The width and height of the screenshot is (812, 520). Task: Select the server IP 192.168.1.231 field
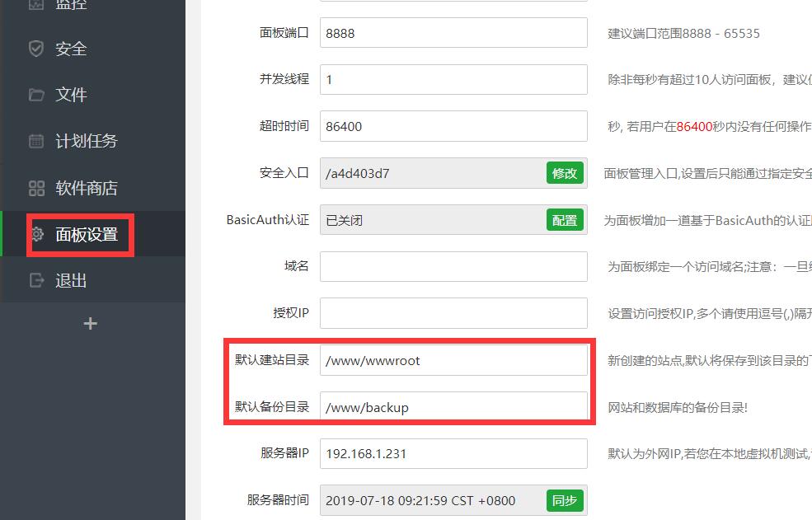pyautogui.click(x=453, y=453)
